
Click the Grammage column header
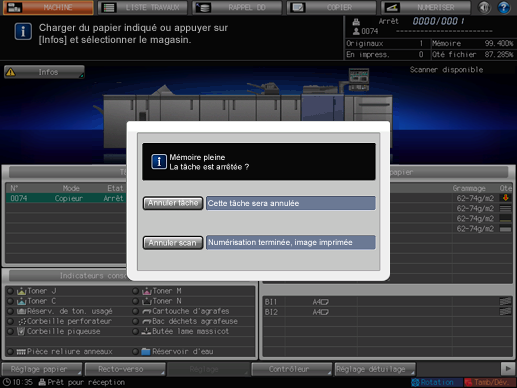[x=469, y=188]
